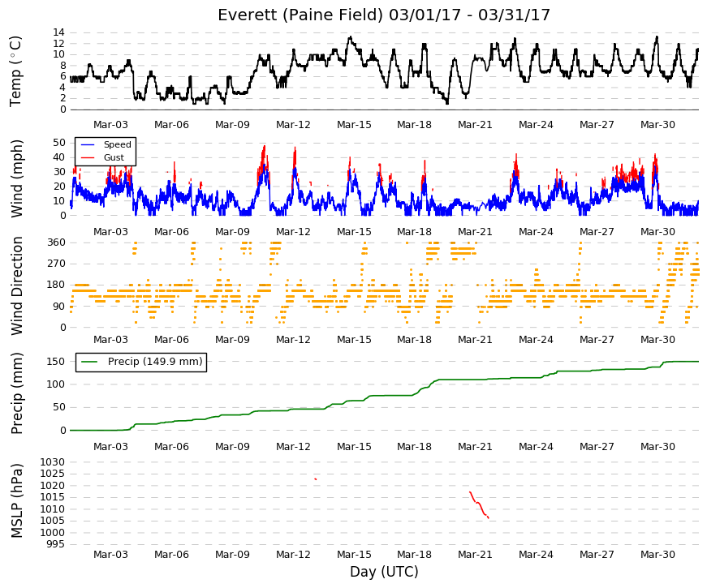Click Mar-09 tick under wind speed chart

pyautogui.click(x=232, y=232)
